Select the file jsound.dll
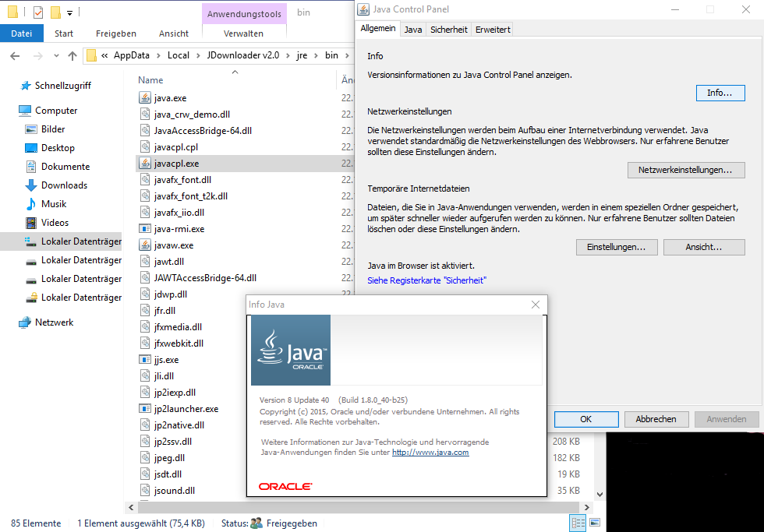764x532 pixels. pyautogui.click(x=175, y=491)
